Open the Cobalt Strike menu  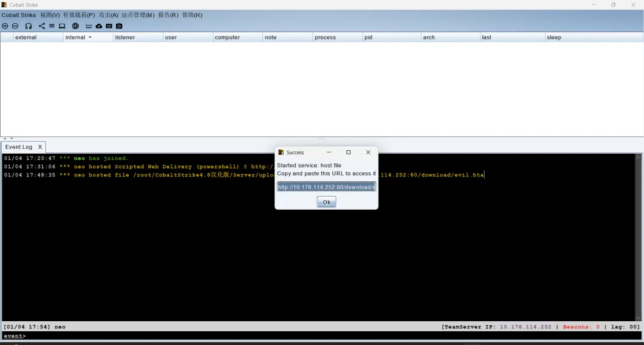[x=19, y=15]
